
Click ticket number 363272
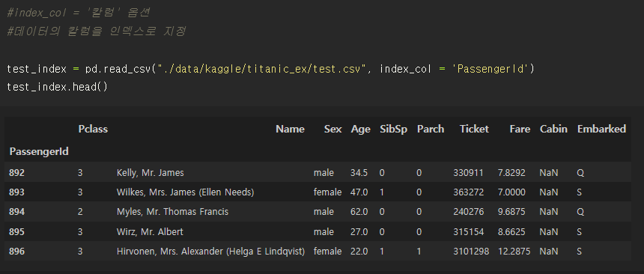pos(468,192)
